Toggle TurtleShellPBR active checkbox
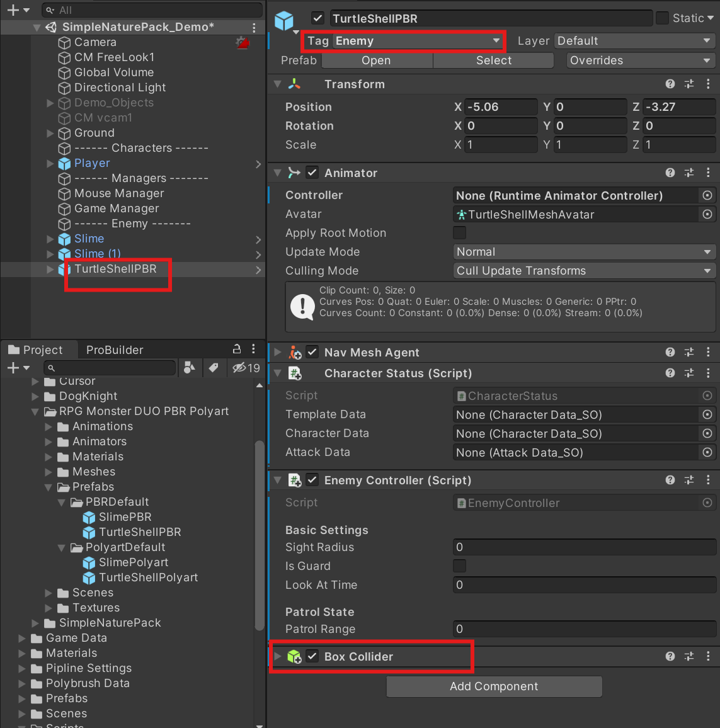720x728 pixels. click(x=317, y=18)
